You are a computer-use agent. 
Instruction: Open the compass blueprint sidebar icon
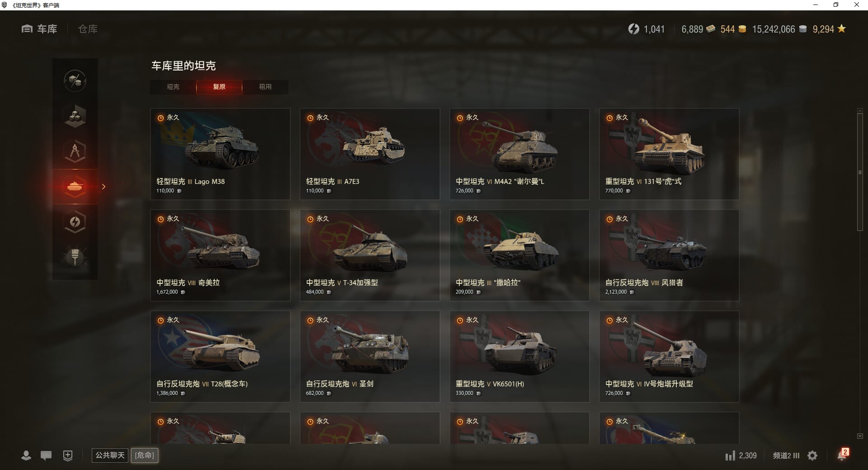click(75, 151)
